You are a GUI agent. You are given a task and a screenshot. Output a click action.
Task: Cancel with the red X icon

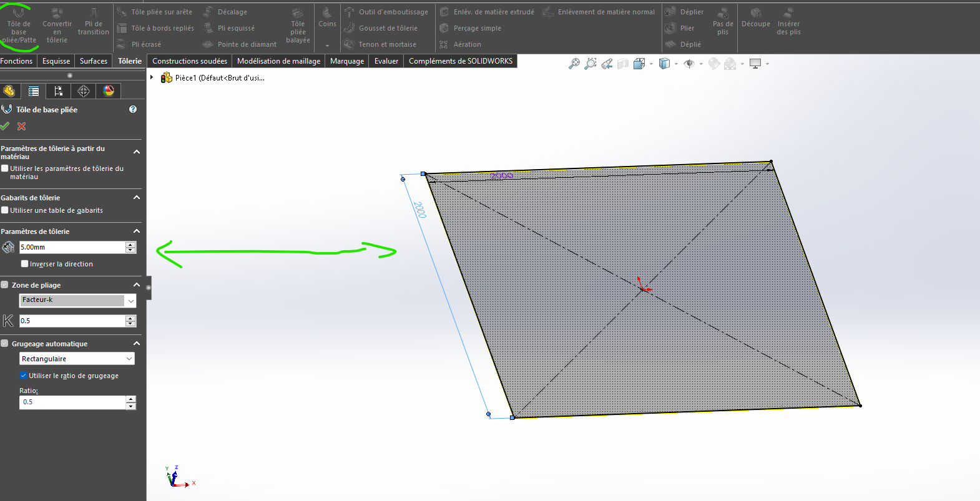click(x=22, y=127)
